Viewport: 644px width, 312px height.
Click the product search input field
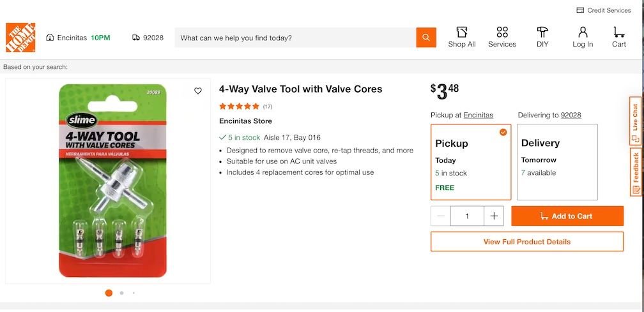(295, 38)
